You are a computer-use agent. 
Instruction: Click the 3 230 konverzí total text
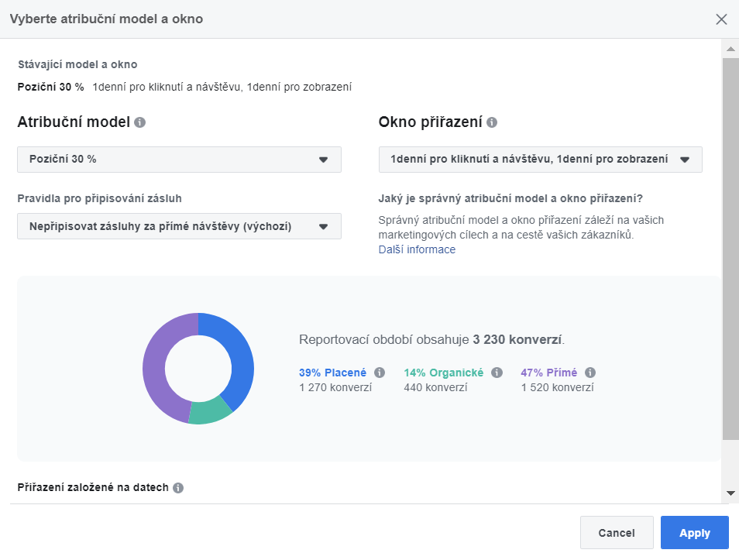point(517,340)
